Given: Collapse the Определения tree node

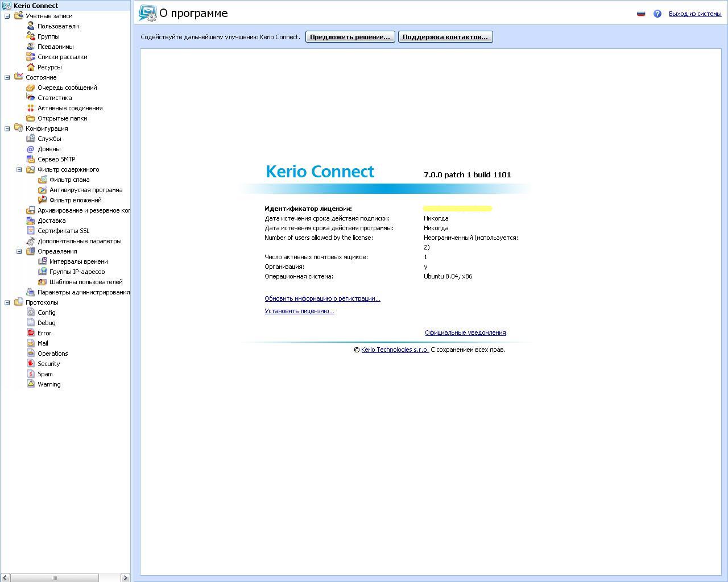Looking at the screenshot, I should point(19,251).
